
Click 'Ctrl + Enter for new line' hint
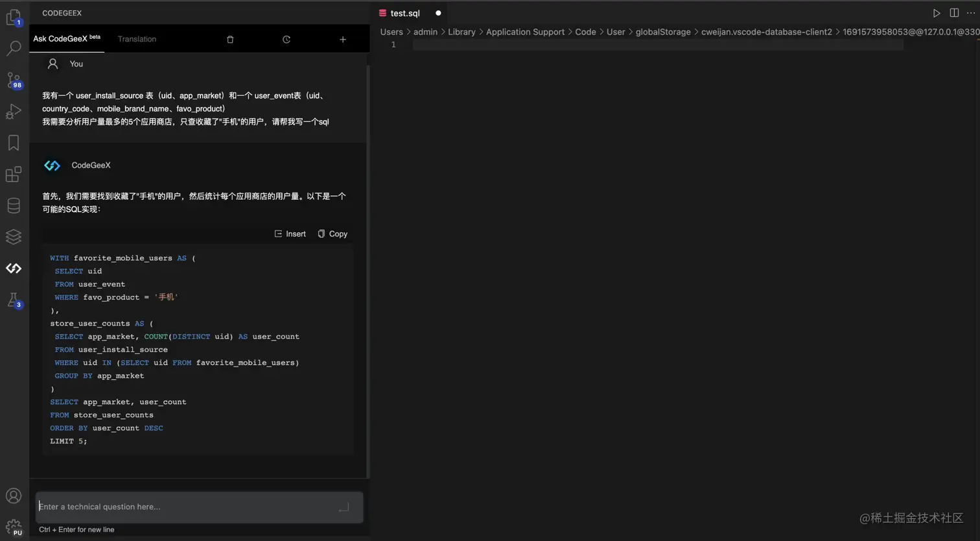pyautogui.click(x=76, y=529)
